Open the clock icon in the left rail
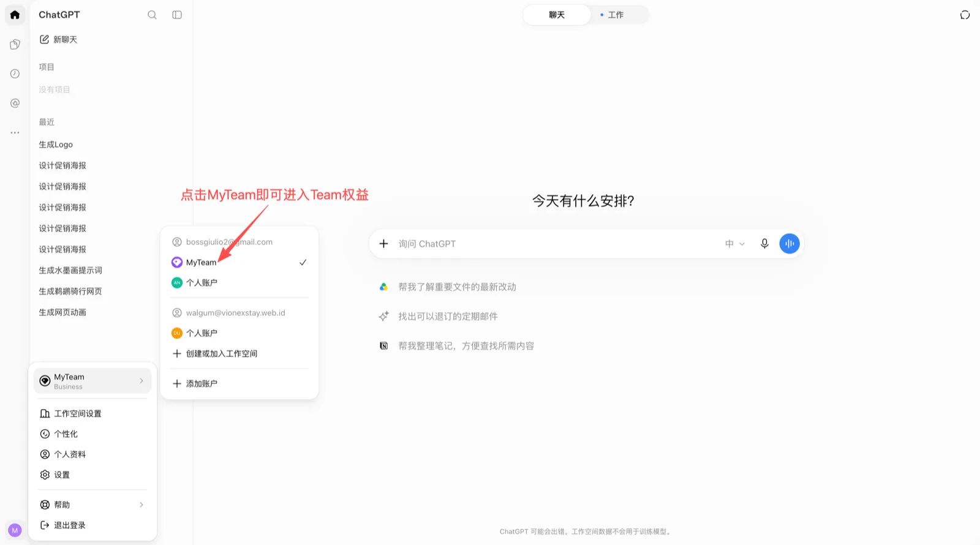Screen dimensions: 980x545 [15, 73]
